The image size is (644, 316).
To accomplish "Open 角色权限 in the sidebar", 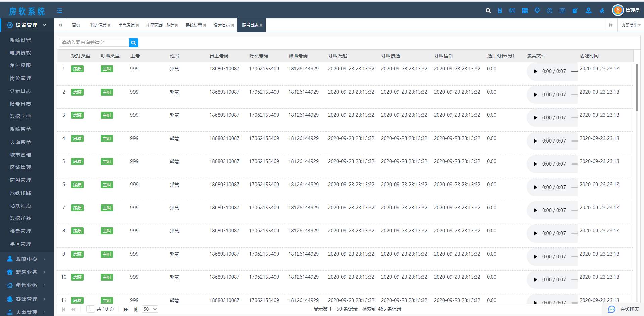I will tap(20, 65).
